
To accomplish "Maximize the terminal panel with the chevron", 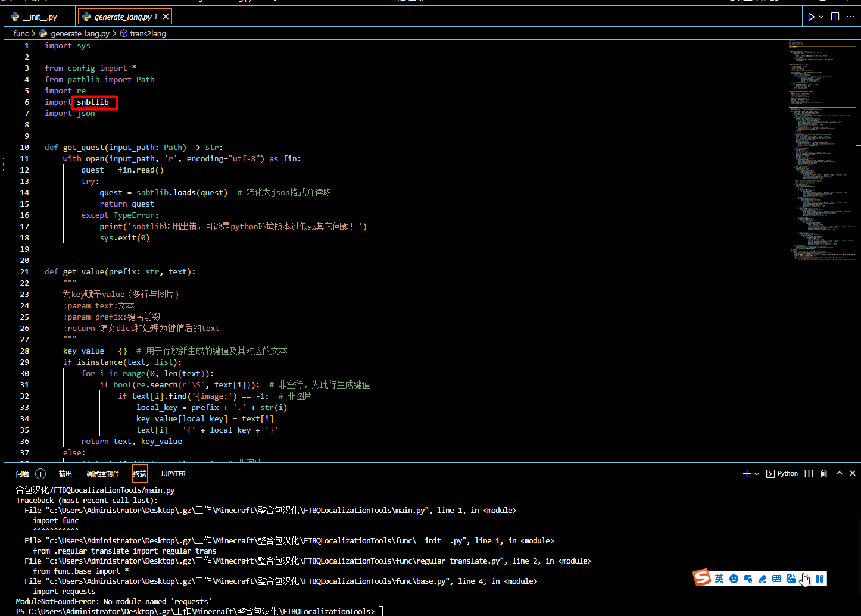I will click(839, 473).
